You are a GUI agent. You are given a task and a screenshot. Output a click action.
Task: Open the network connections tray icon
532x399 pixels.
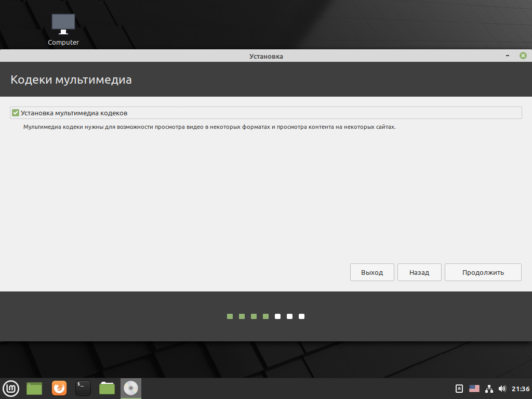[489, 389]
